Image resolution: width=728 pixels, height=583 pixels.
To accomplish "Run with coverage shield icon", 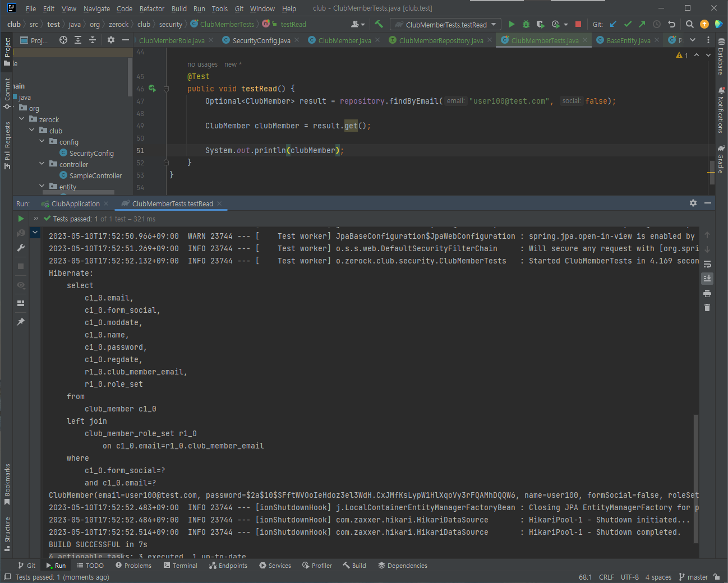I will tap(541, 24).
